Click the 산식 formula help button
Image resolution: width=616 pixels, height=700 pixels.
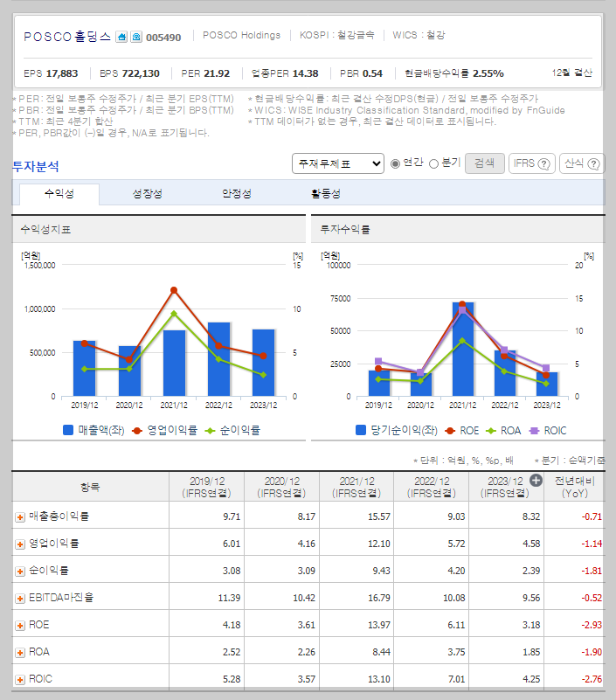click(x=582, y=163)
